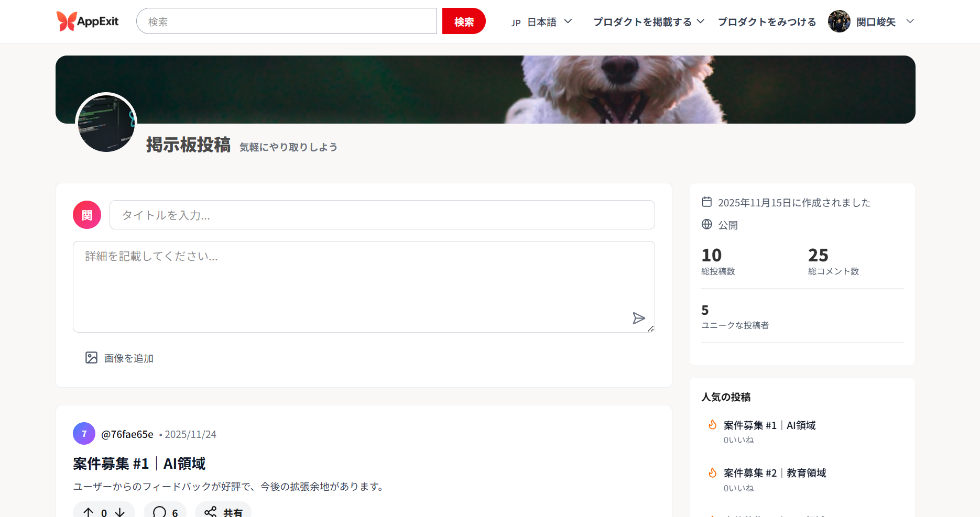Share the 案件募集 #1 AI領域 post

tap(223, 512)
